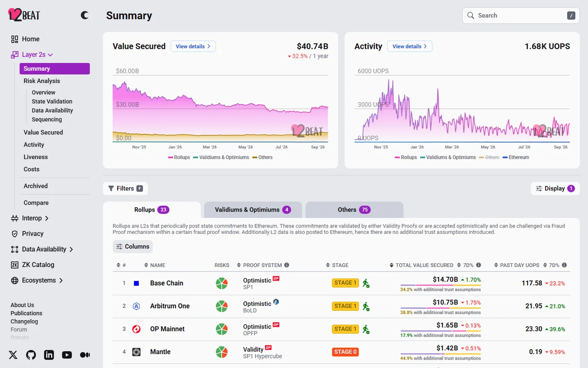Expand the Data Availability section with chevron
The width and height of the screenshot is (588, 368).
[71, 249]
